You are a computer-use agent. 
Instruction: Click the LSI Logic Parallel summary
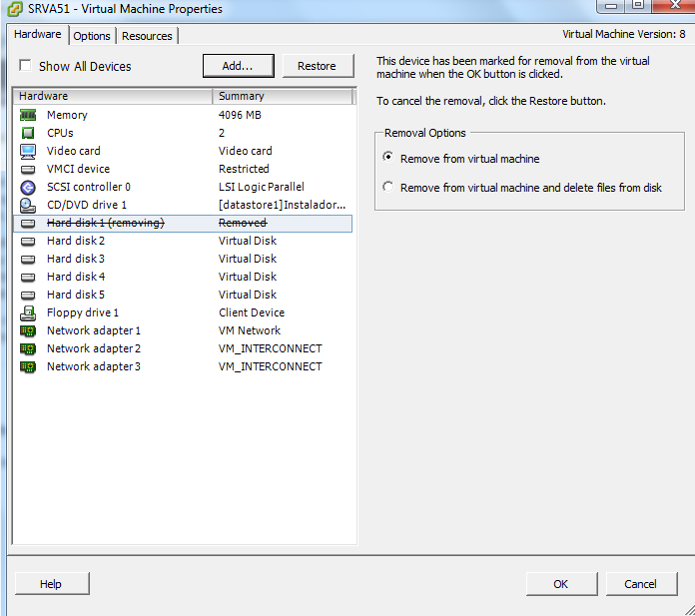coord(262,187)
